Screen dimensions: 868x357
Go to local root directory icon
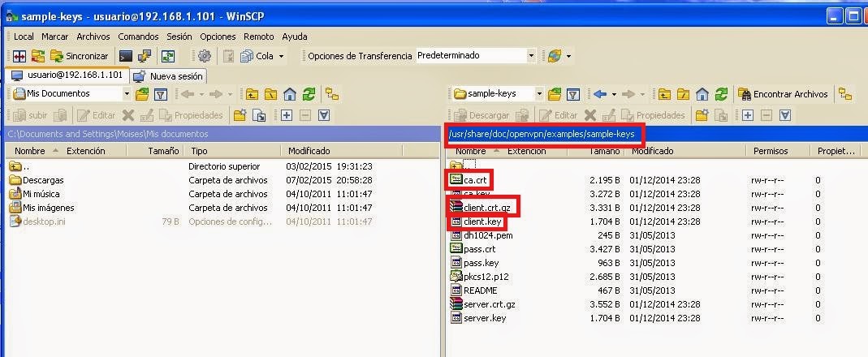point(270,94)
